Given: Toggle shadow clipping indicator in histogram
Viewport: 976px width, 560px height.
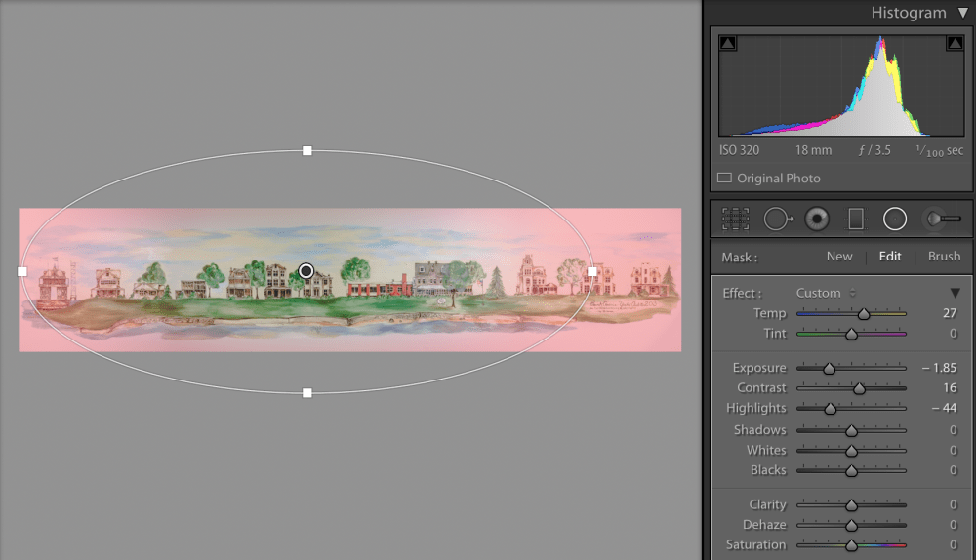Looking at the screenshot, I should [x=728, y=43].
